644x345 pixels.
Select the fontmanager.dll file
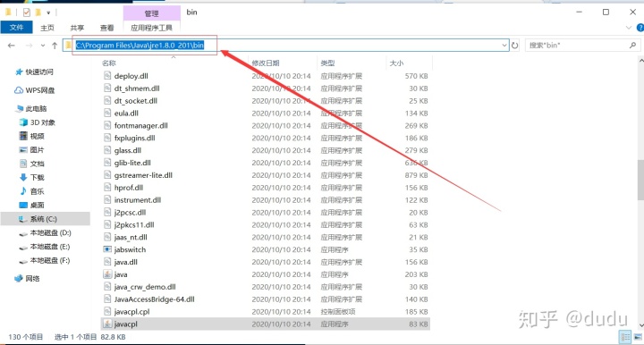pyautogui.click(x=141, y=125)
